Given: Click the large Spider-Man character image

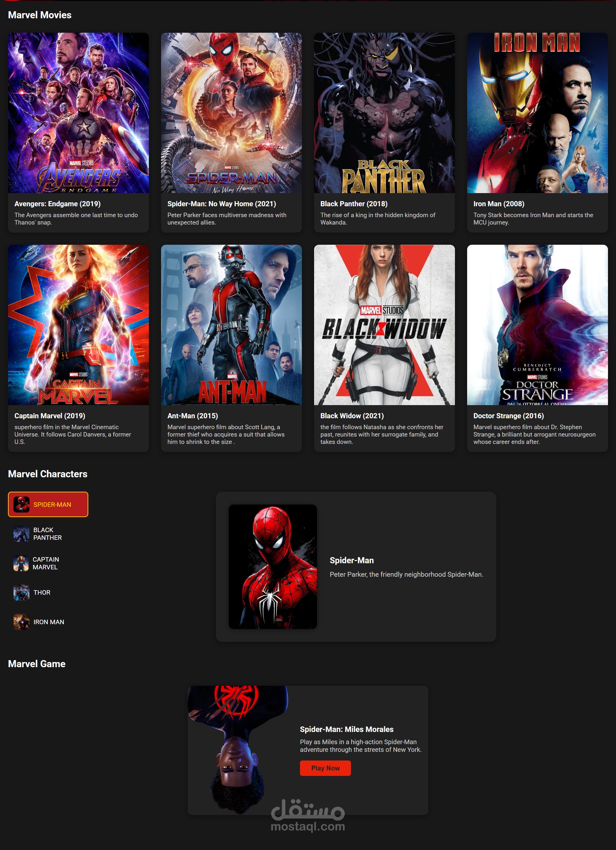Looking at the screenshot, I should click(x=273, y=567).
